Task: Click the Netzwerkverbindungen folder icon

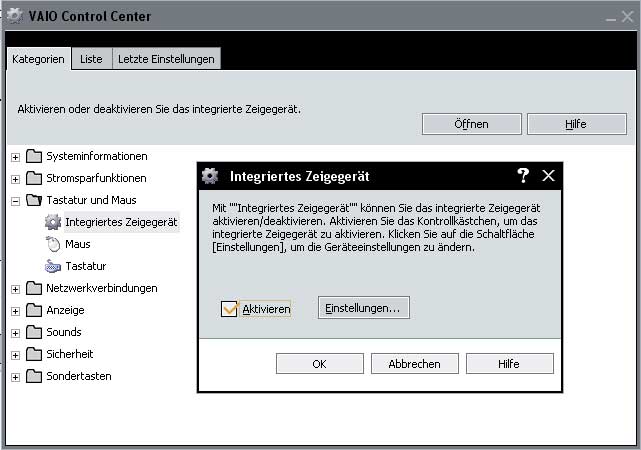Action: coord(34,288)
